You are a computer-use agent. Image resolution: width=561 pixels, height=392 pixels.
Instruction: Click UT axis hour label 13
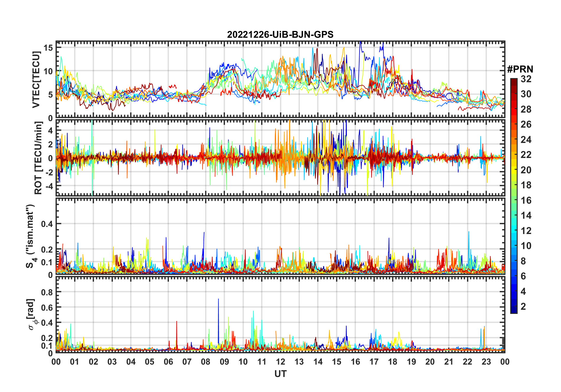coord(299,362)
